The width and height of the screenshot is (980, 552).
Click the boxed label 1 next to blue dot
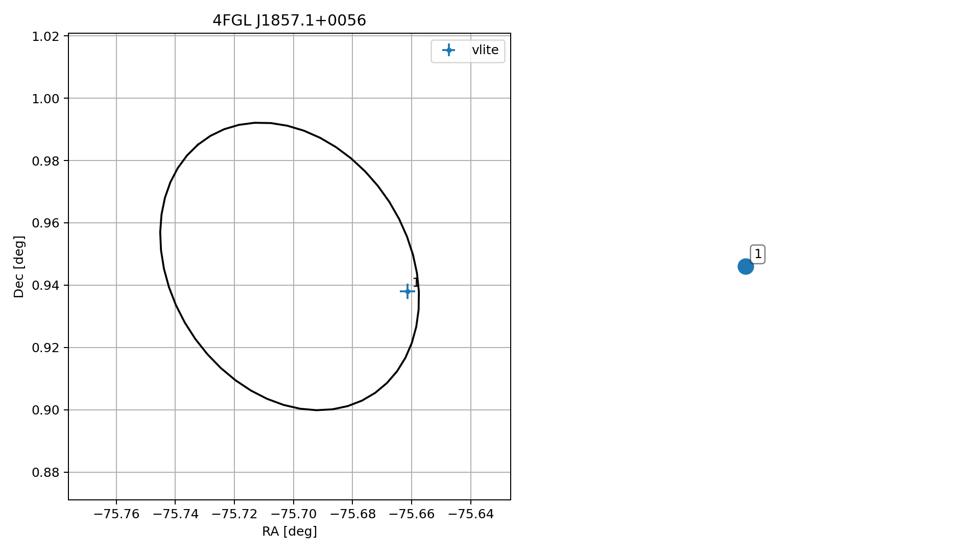(758, 254)
